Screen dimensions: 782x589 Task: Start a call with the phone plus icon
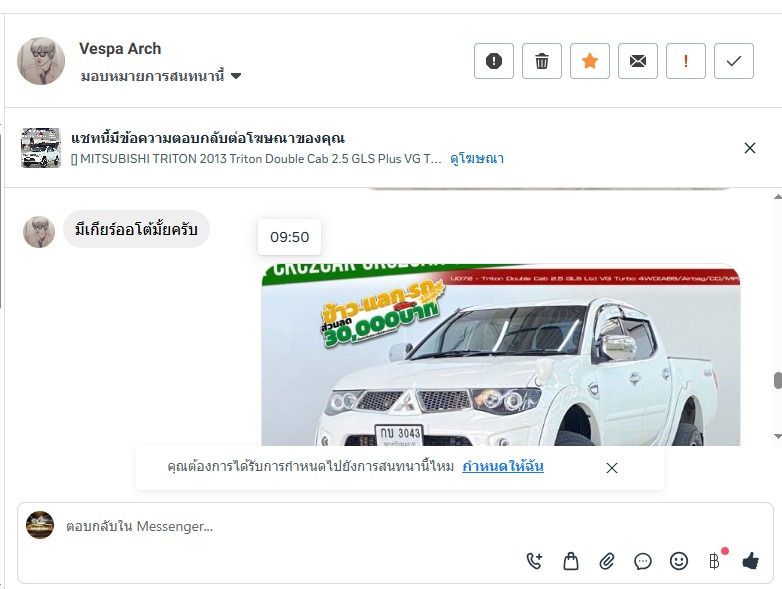[535, 561]
